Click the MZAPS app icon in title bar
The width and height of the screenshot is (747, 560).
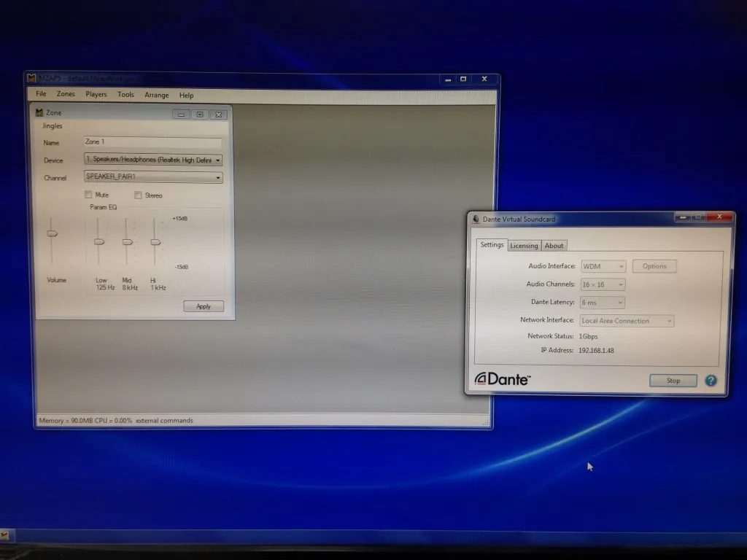point(31,77)
